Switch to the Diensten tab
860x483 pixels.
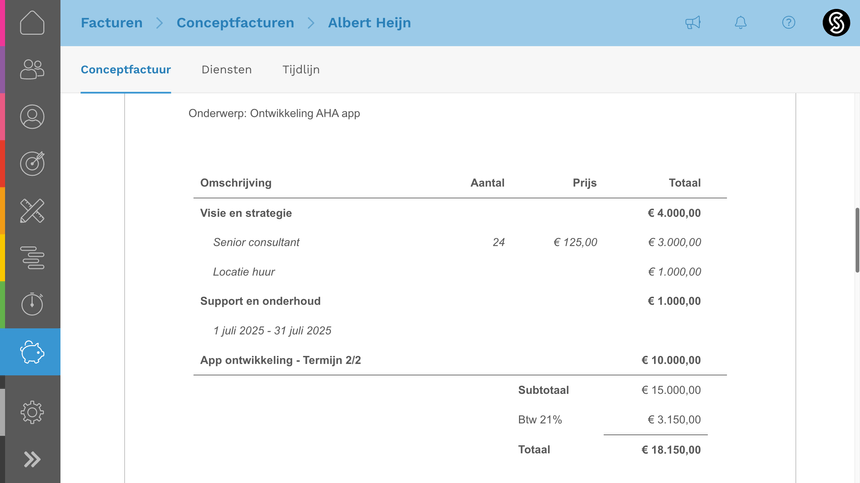click(x=227, y=70)
